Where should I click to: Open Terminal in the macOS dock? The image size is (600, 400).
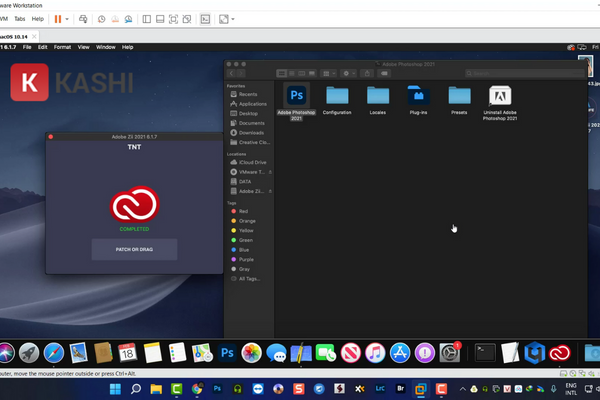483,352
